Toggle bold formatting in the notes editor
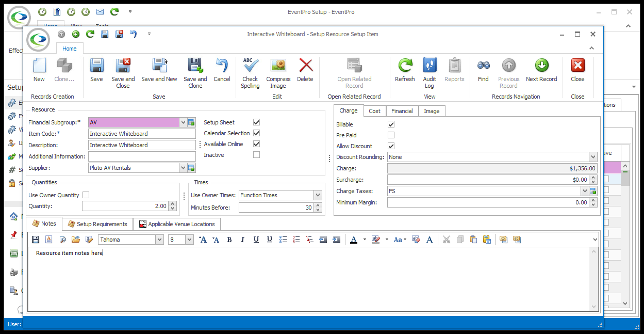The image size is (644, 334). click(x=229, y=240)
